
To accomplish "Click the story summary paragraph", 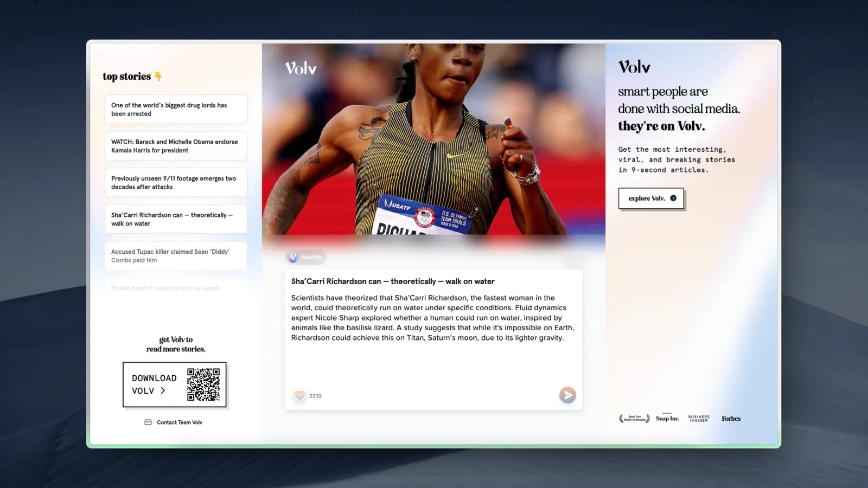I will pyautogui.click(x=432, y=318).
